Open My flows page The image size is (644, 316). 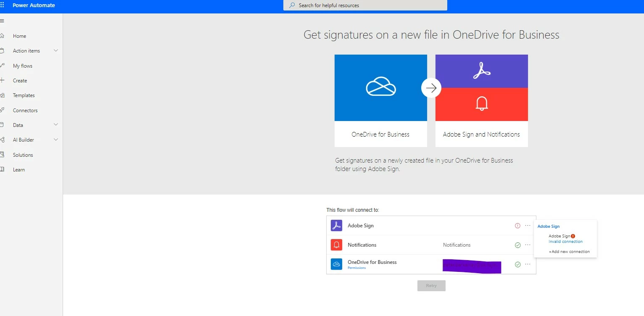tap(23, 66)
